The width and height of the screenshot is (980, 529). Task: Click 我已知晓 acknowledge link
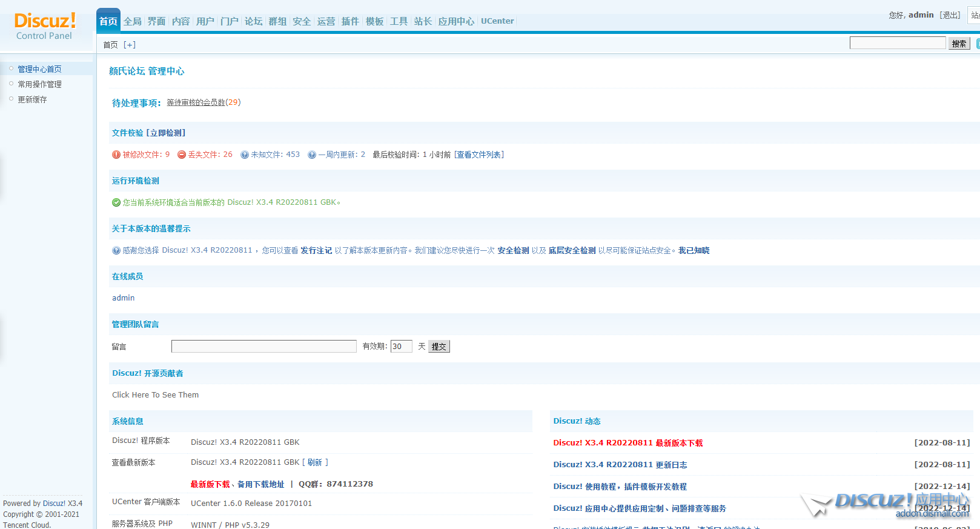point(694,250)
